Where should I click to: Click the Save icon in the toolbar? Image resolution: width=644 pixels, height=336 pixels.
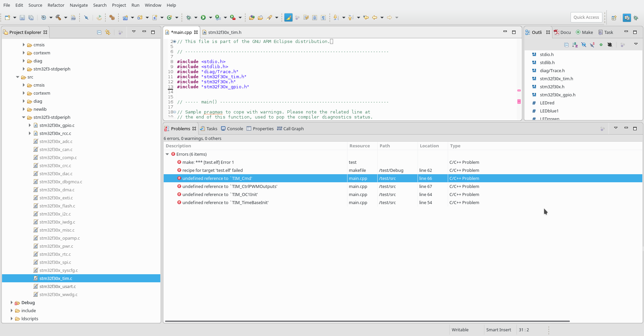point(22,18)
